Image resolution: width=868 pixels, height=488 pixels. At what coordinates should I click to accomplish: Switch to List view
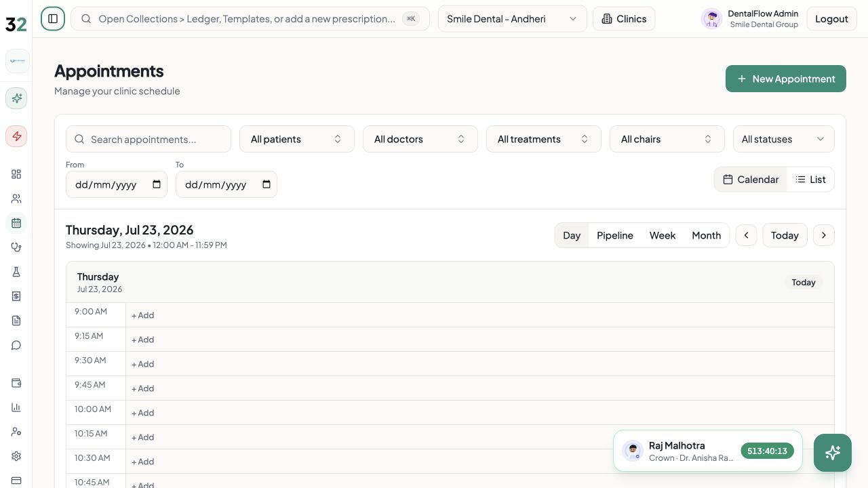pyautogui.click(x=810, y=180)
